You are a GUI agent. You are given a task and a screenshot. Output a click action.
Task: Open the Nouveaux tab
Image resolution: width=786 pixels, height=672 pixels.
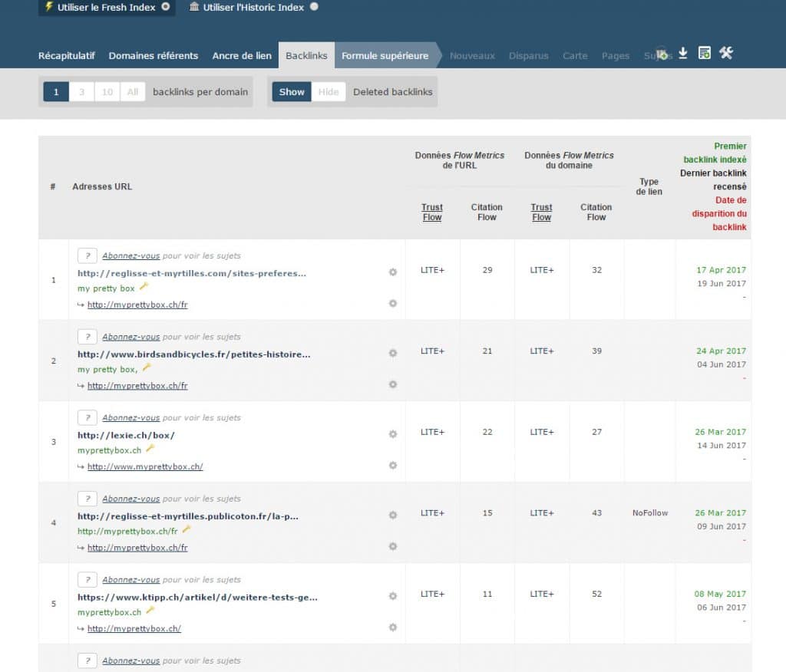coord(472,56)
